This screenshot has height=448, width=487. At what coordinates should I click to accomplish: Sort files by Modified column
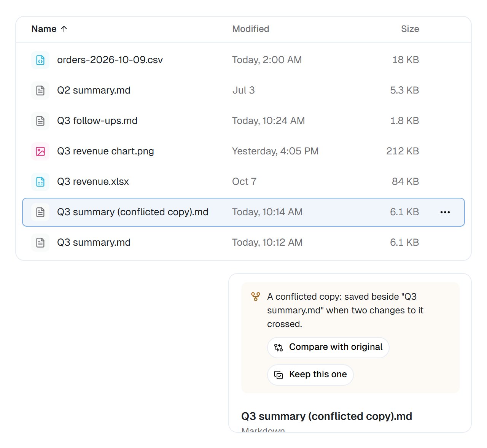251,29
